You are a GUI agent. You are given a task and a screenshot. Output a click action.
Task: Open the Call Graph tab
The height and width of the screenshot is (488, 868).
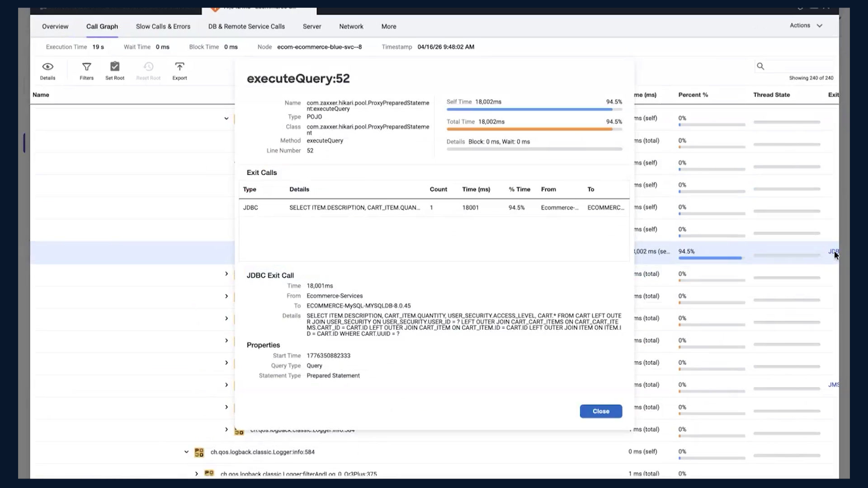(102, 26)
